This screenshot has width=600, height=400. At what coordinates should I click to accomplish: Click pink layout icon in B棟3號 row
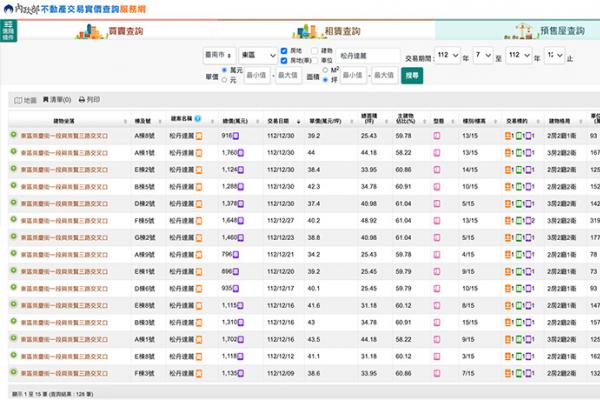click(437, 322)
